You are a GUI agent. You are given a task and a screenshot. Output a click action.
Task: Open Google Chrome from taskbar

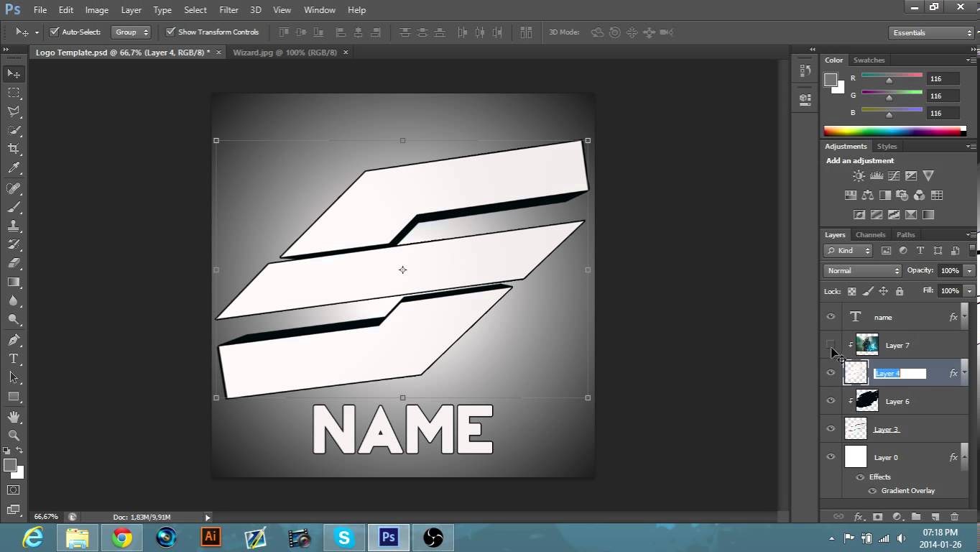click(121, 538)
